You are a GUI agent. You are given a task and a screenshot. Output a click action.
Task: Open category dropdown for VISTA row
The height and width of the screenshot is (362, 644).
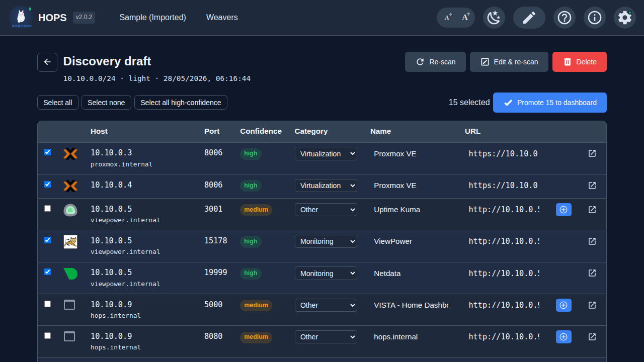point(326,305)
